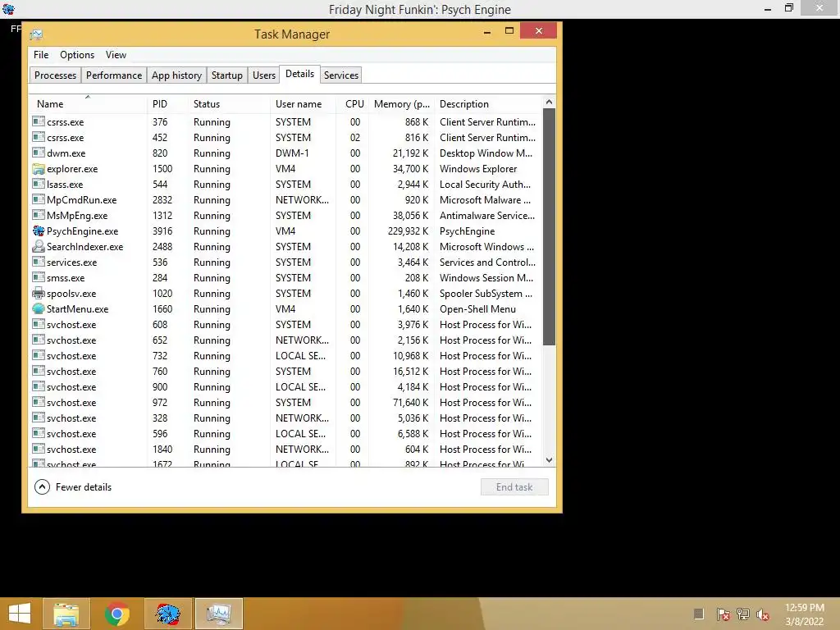The image size is (840, 630).
Task: Click the Antimalware Service description
Action: pyautogui.click(x=487, y=216)
